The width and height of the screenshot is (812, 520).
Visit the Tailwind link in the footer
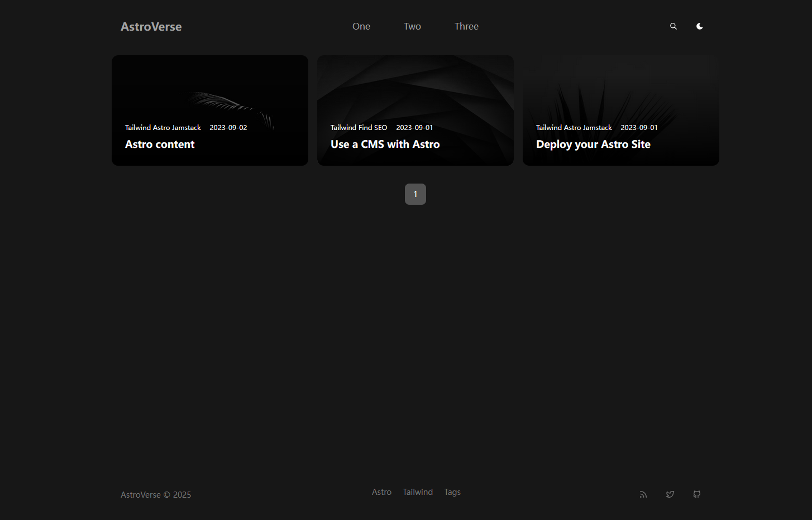pos(418,492)
